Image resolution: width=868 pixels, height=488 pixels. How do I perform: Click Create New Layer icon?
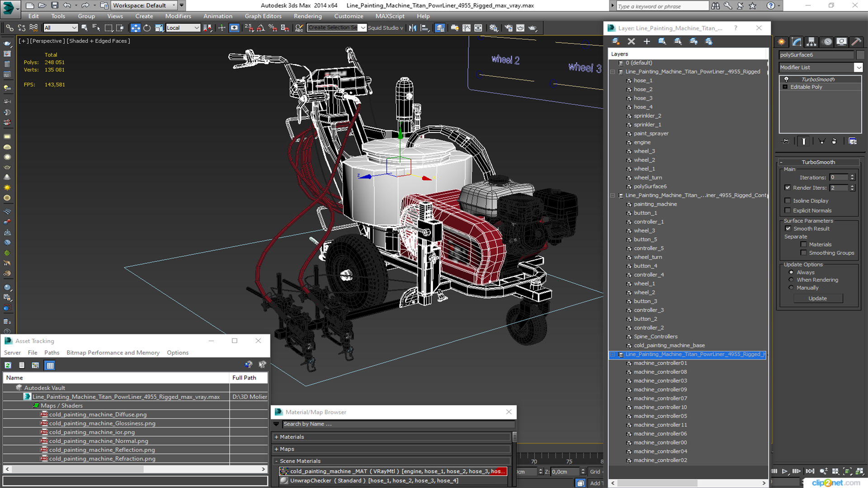616,41
